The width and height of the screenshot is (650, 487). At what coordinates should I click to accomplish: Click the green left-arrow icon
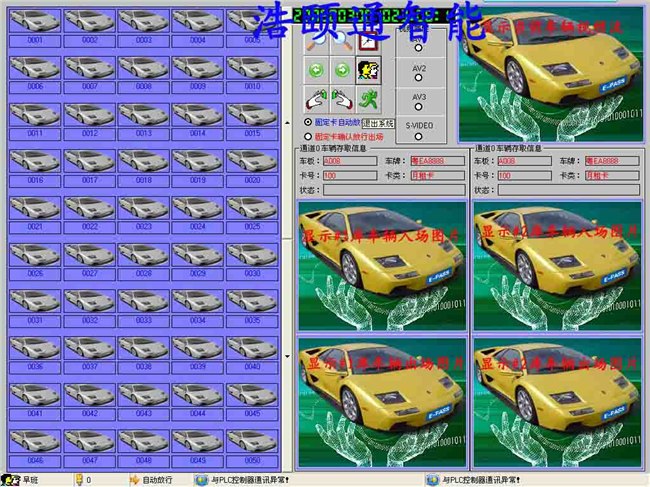tap(317, 70)
